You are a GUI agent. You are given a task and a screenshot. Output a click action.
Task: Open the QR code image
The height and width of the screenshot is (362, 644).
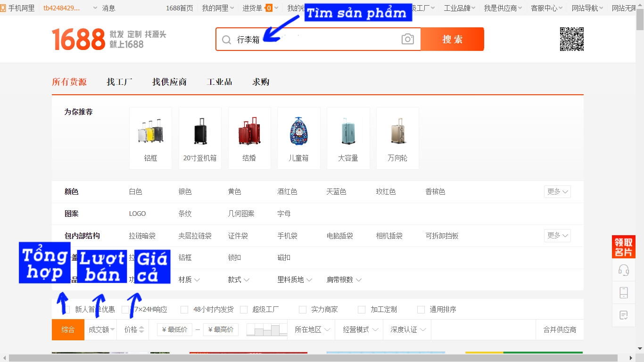click(572, 39)
